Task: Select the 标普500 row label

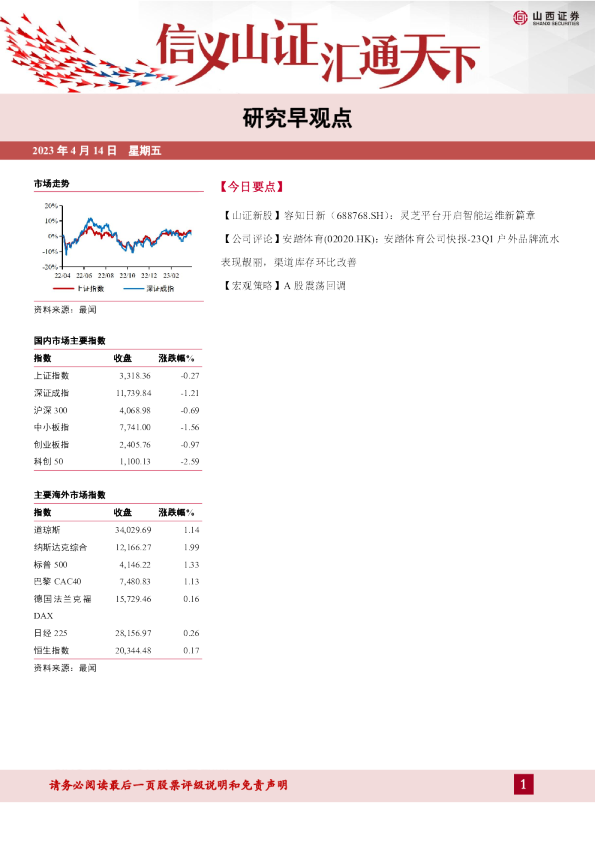Action: [50, 564]
